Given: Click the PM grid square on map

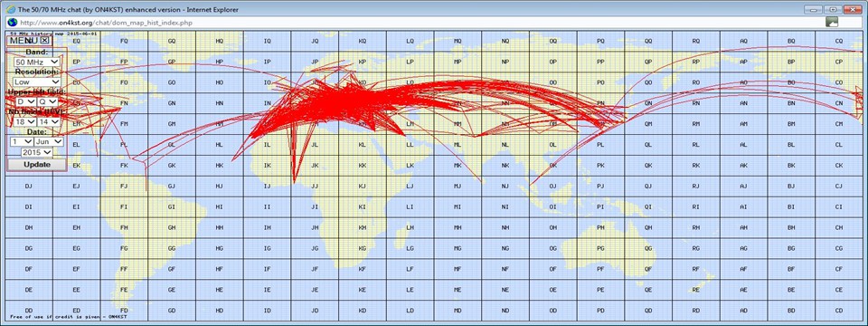Looking at the screenshot, I should point(600,124).
